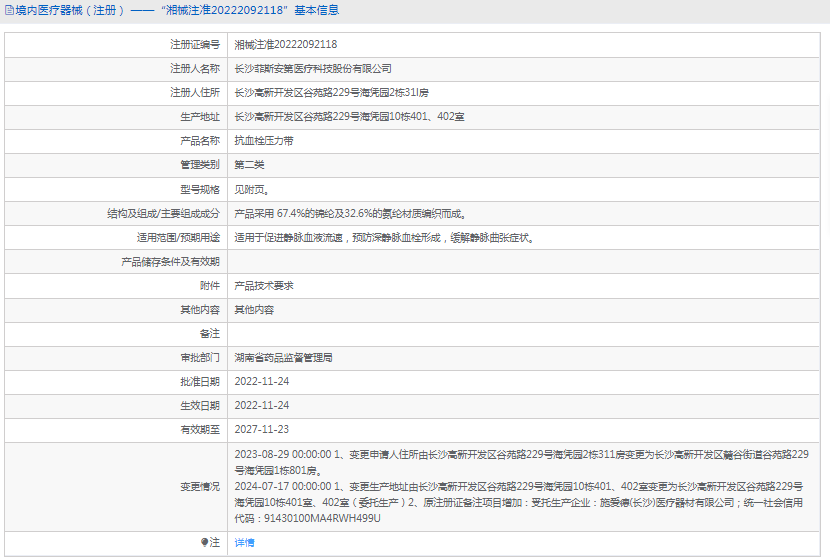Viewport: 830px width, 560px height.
Task: Select production address ending 10栋401、402室
Action: [349, 116]
